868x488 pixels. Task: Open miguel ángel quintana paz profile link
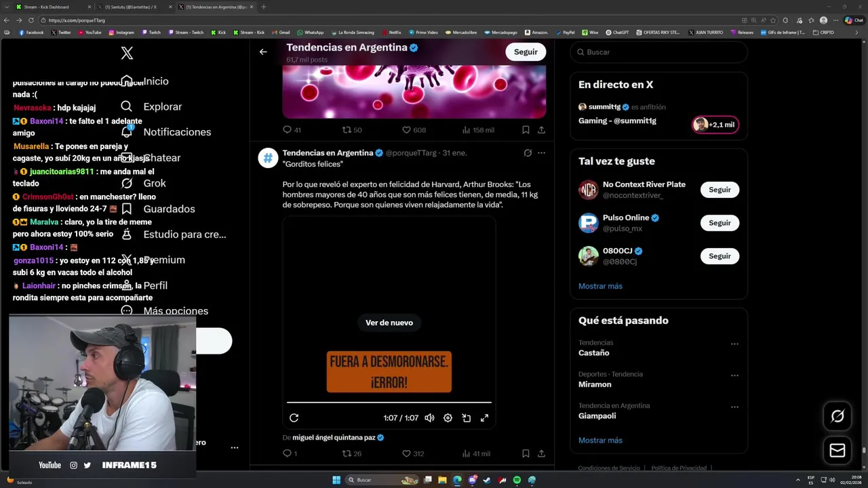tap(334, 438)
